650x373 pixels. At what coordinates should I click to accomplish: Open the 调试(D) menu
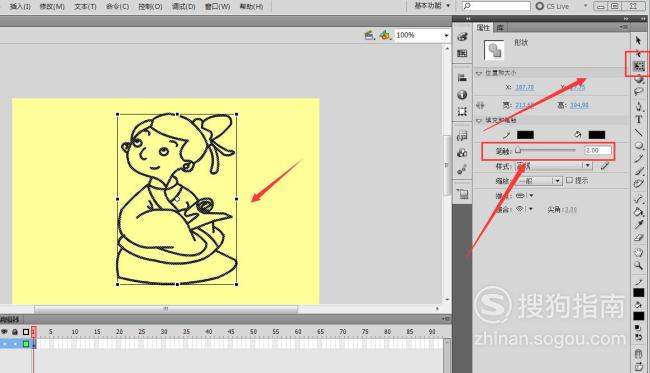(x=184, y=7)
